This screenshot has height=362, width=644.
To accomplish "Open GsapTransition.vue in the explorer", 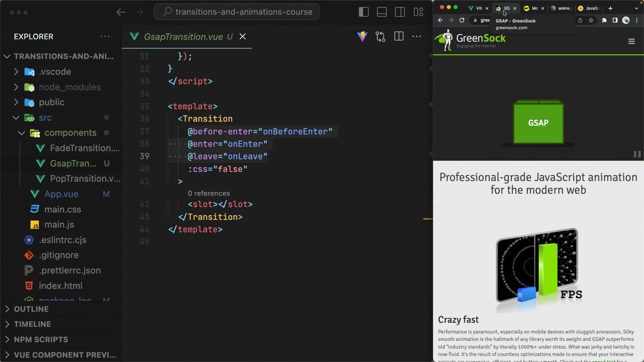I will click(61, 163).
